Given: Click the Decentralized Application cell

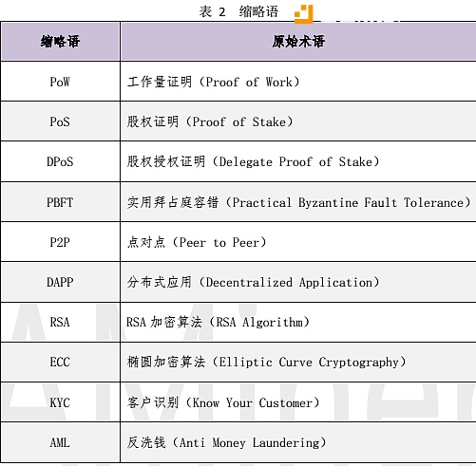Looking at the screenshot, I should tap(298, 282).
